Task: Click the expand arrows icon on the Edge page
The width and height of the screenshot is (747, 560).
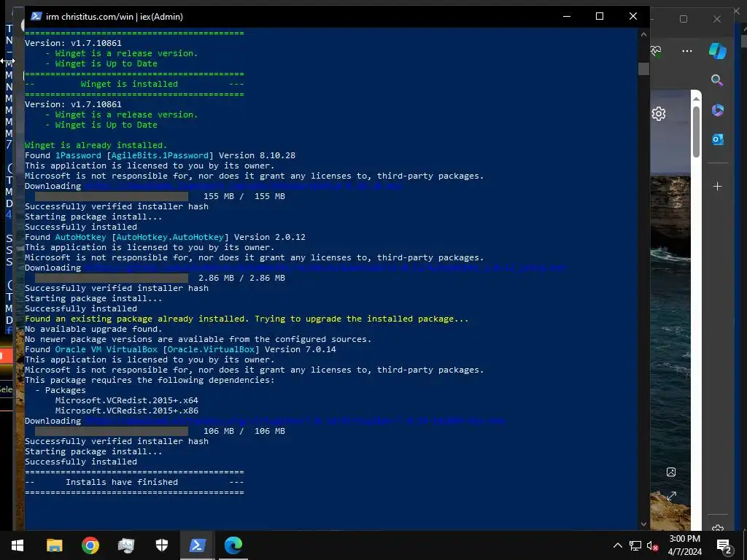Action: [672, 496]
